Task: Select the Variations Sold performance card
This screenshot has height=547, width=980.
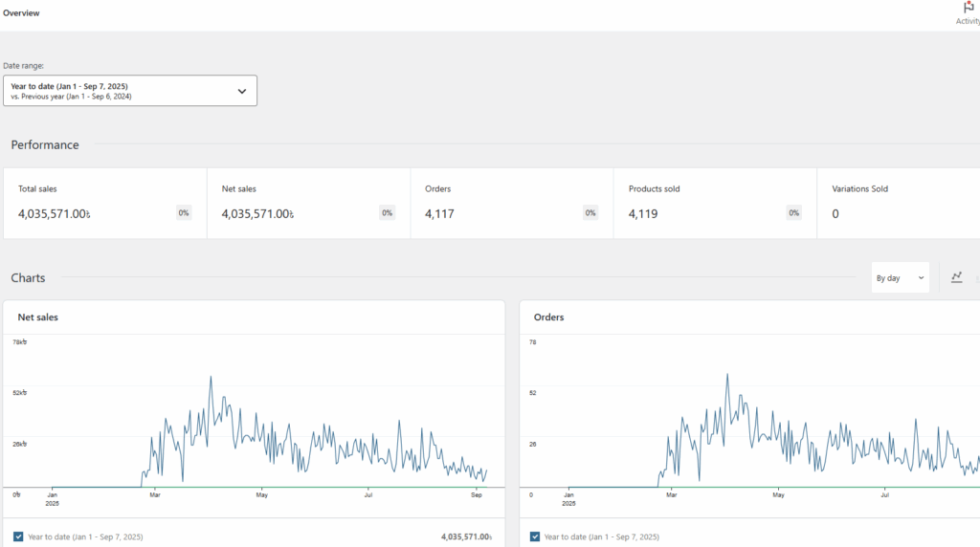Action: coord(898,203)
